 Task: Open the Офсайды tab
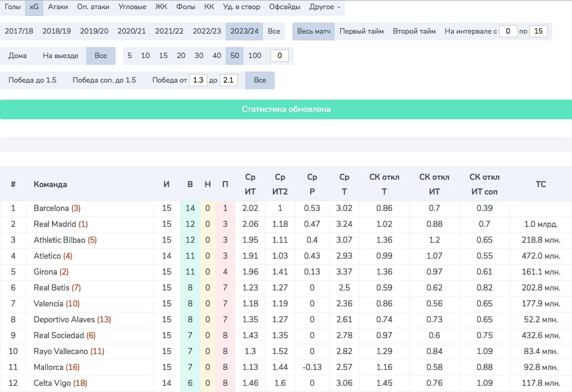(x=284, y=7)
